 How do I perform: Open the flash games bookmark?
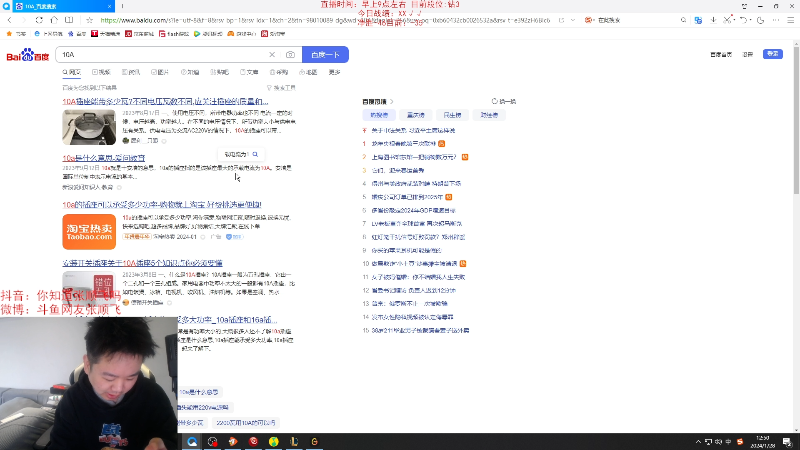pos(174,34)
